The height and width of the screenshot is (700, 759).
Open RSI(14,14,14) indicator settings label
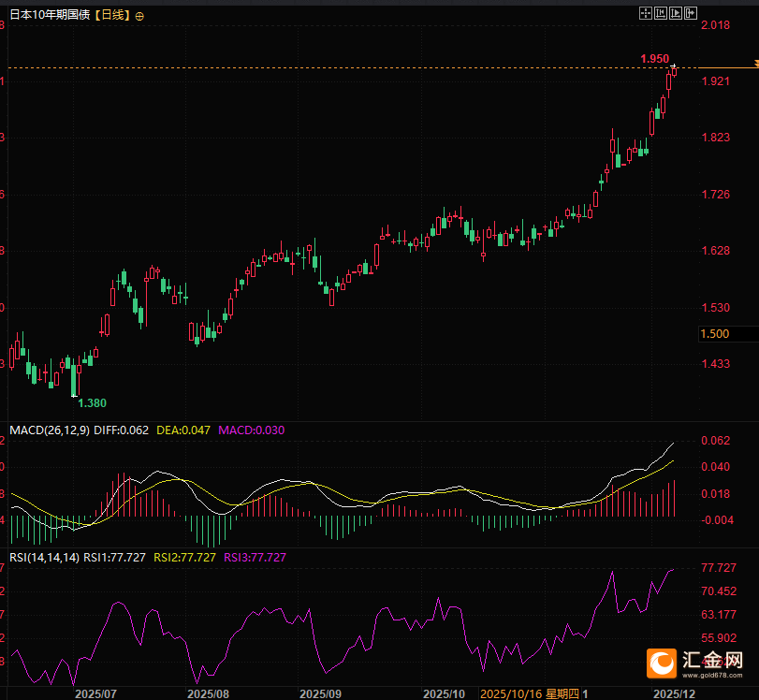pos(44,557)
